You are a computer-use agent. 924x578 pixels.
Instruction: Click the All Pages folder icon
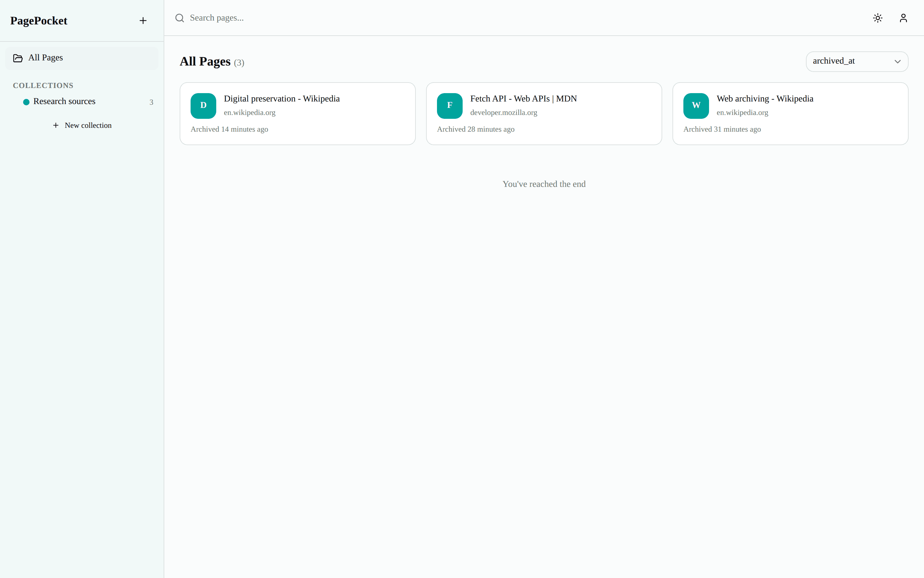18,58
